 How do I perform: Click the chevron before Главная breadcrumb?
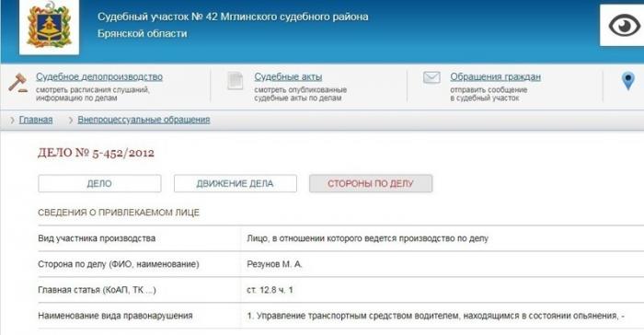(12, 120)
